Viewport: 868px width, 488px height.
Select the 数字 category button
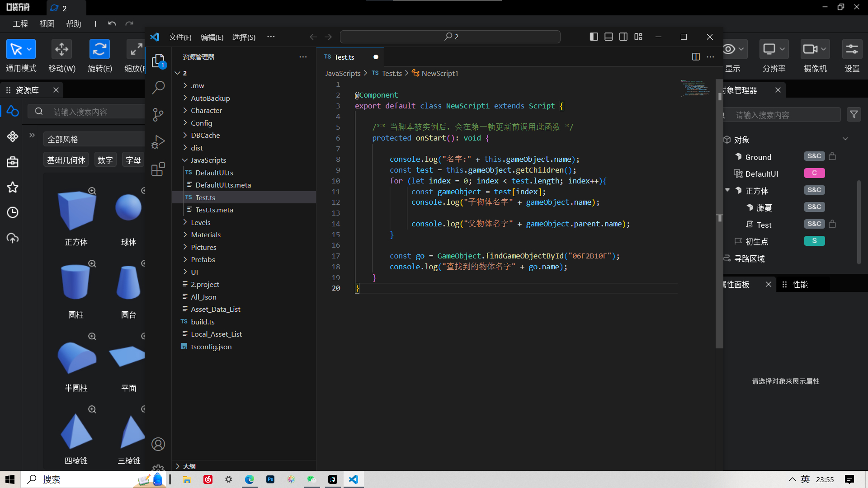(x=105, y=160)
